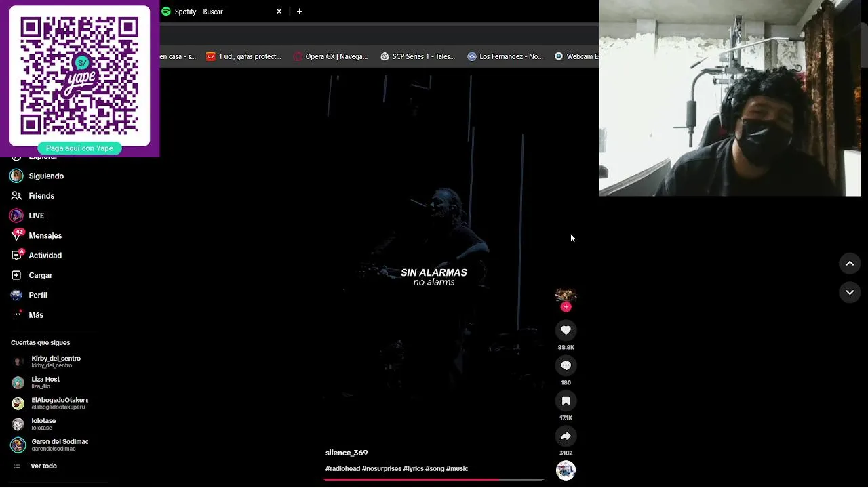Click the 'Paga aquí con Yape' label
The height and width of the screenshot is (488, 868).
click(x=79, y=148)
